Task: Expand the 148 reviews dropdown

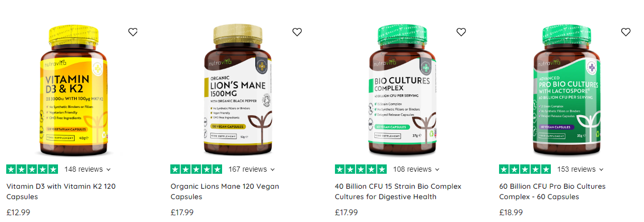Action: (87, 169)
